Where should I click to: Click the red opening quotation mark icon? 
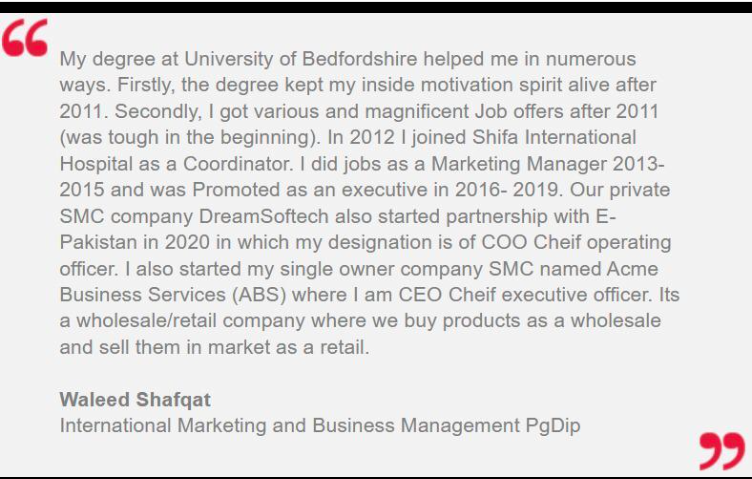[24, 40]
